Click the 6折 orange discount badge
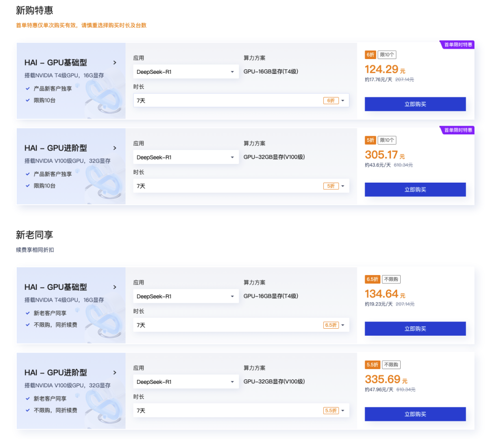Image resolution: width=504 pixels, height=439 pixels. (x=370, y=55)
